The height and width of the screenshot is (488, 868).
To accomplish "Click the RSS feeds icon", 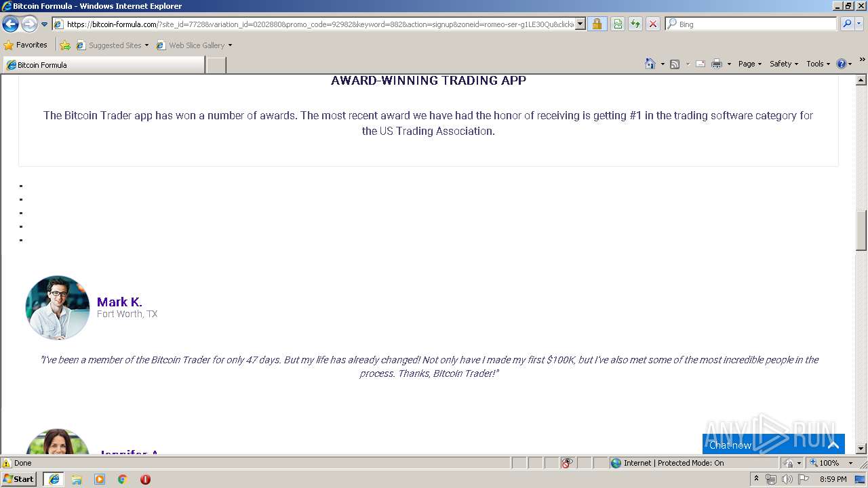I will pos(675,64).
